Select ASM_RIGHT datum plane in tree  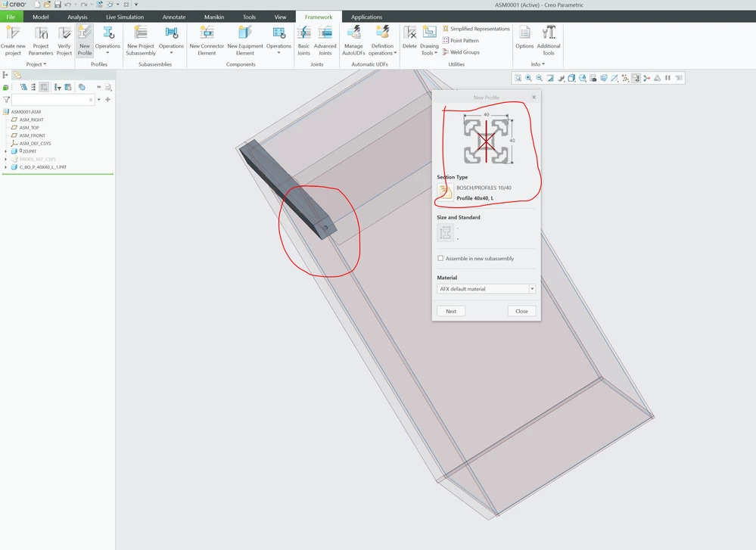(x=31, y=120)
